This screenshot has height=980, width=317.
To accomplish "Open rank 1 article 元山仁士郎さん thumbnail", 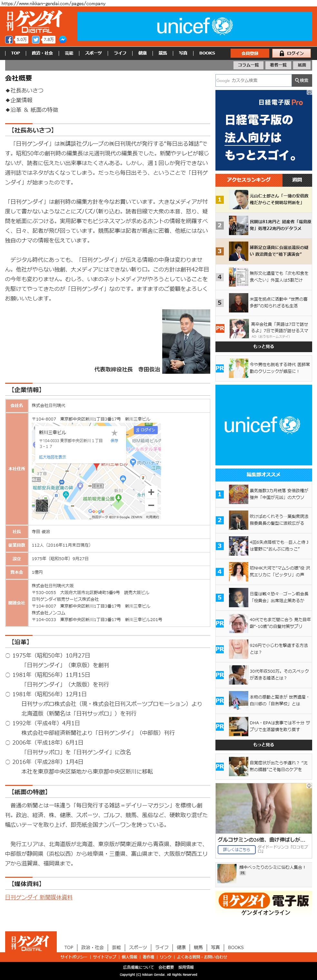I will click(239, 199).
